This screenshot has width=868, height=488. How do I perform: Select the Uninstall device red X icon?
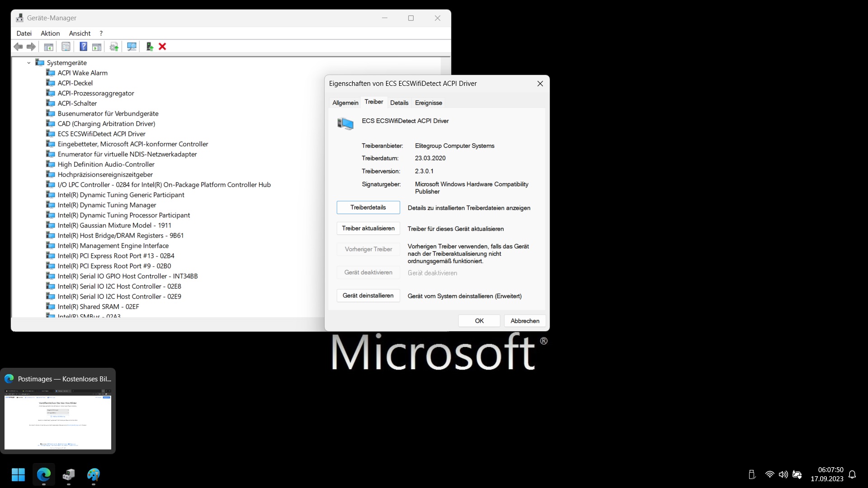162,47
